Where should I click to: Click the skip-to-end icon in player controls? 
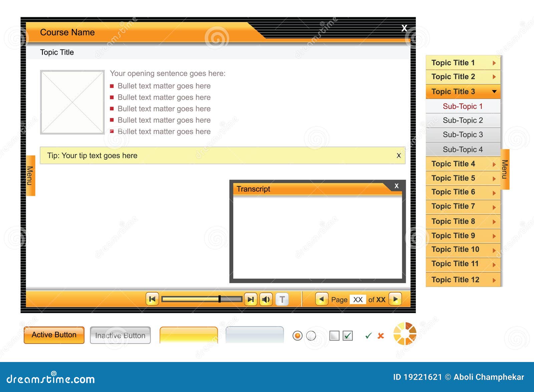250,299
